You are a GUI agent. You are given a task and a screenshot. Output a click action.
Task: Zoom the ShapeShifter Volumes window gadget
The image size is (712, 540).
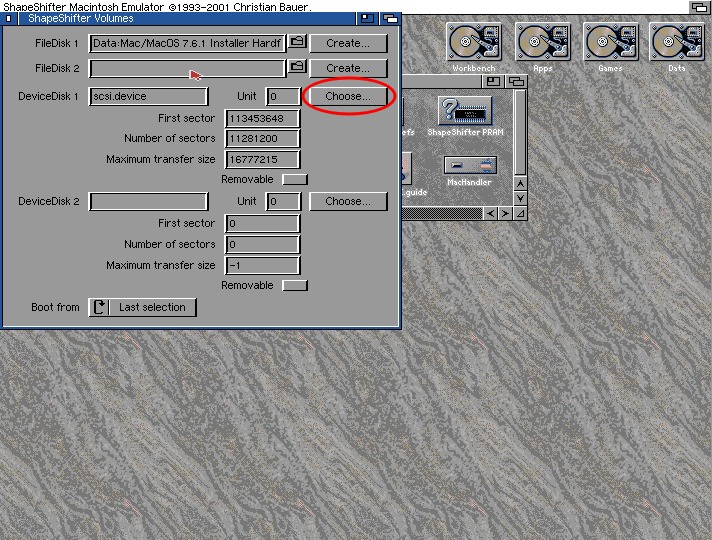(x=367, y=19)
